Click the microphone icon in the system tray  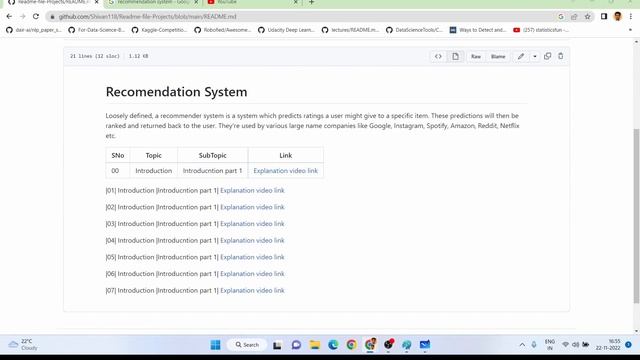pyautogui.click(x=534, y=344)
